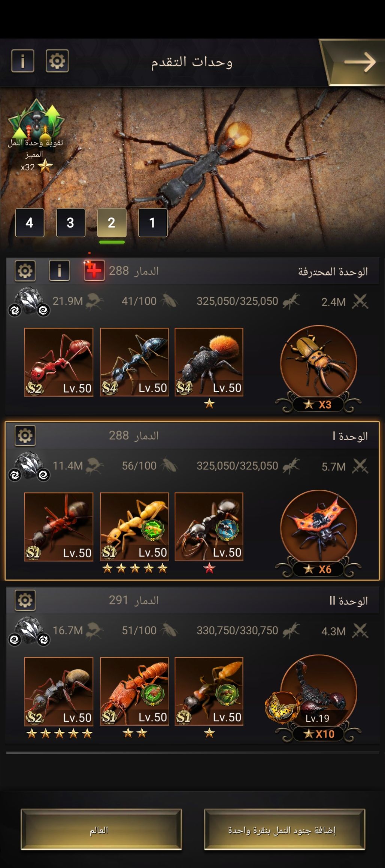The width and height of the screenshot is (385, 868).
Task: Open settings gear in top header
Action: point(57,61)
